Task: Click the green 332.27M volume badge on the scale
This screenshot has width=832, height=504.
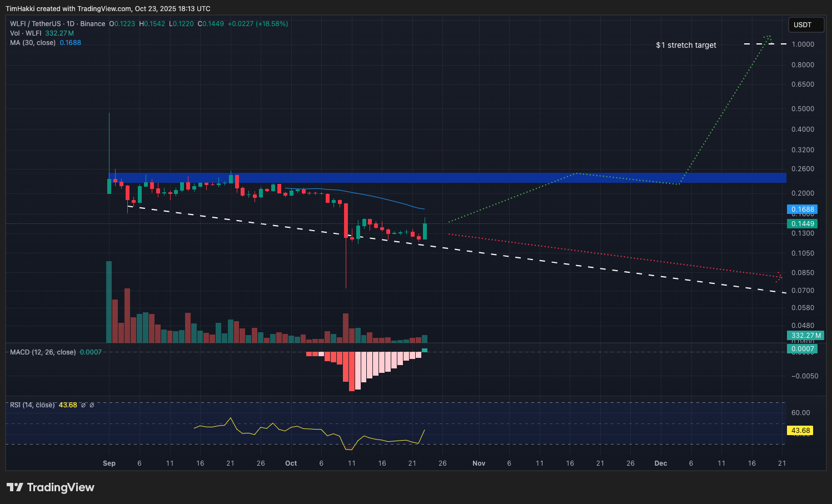Action: point(805,336)
